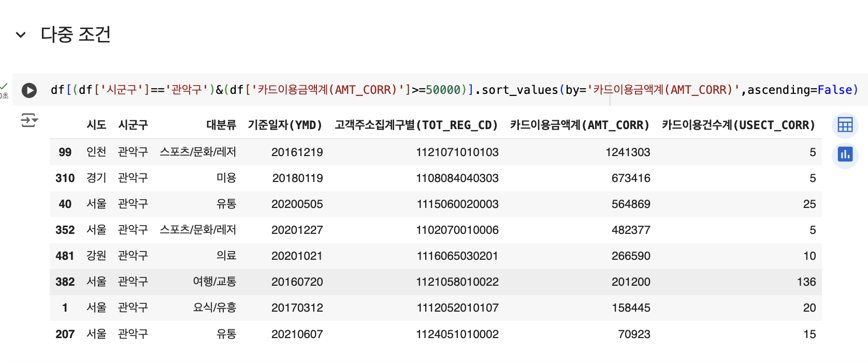Click date value 20201227
The height and width of the screenshot is (363, 868).
[297, 230]
